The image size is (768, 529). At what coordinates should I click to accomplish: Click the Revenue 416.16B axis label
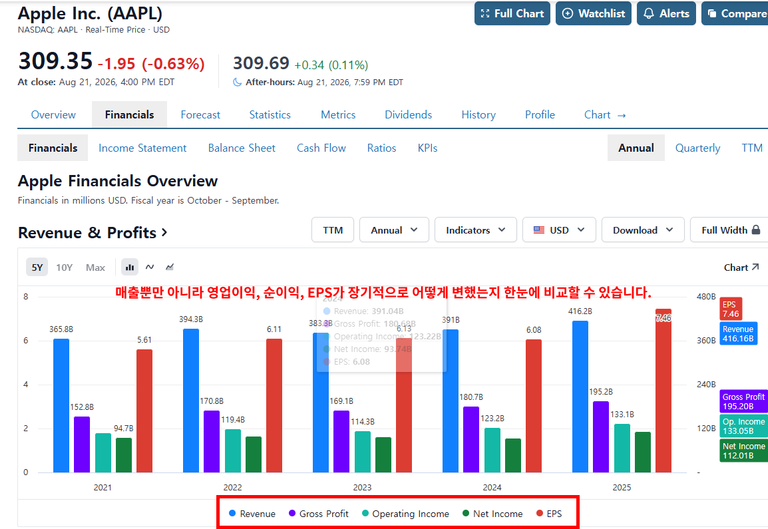click(738, 334)
